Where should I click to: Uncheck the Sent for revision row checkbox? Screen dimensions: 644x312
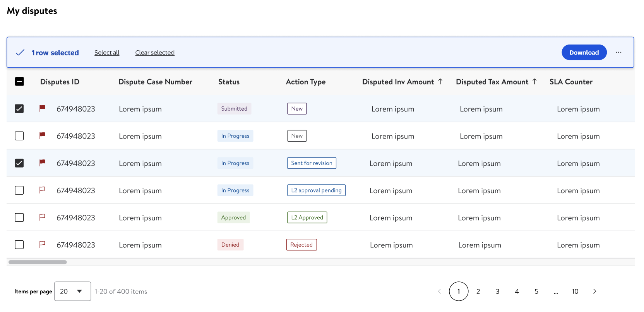coord(19,163)
